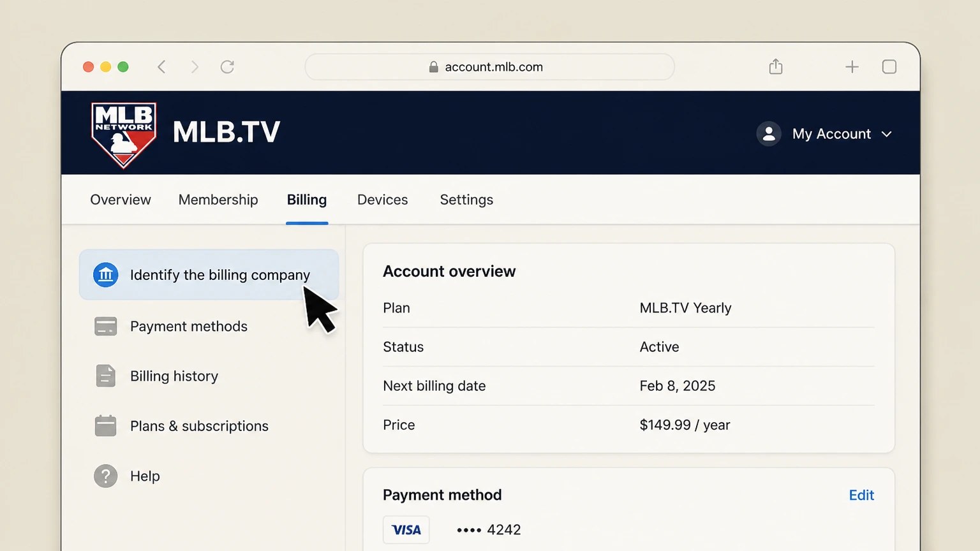This screenshot has height=551, width=980.
Task: Show tab overview icon
Action: tap(889, 67)
